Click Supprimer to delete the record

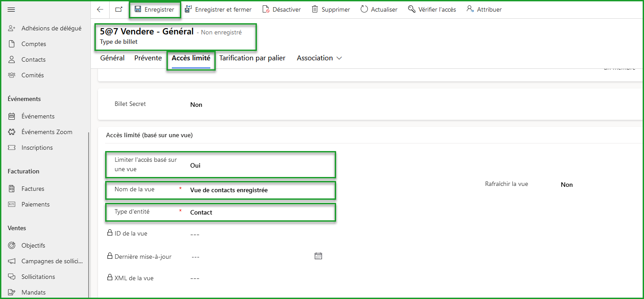click(x=330, y=9)
